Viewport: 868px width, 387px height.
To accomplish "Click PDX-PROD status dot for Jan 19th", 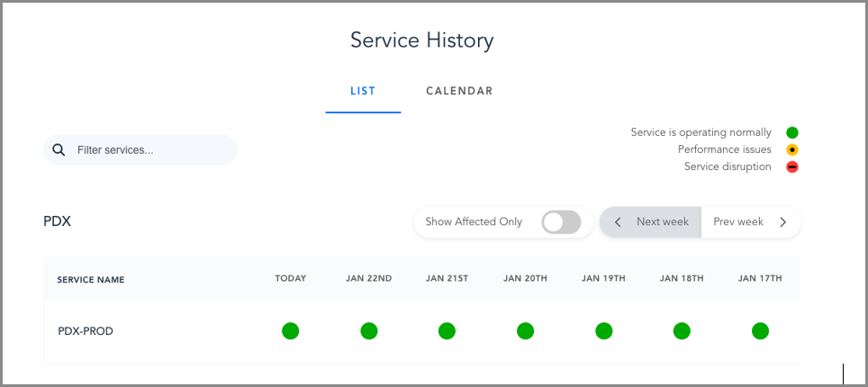I will (x=603, y=331).
